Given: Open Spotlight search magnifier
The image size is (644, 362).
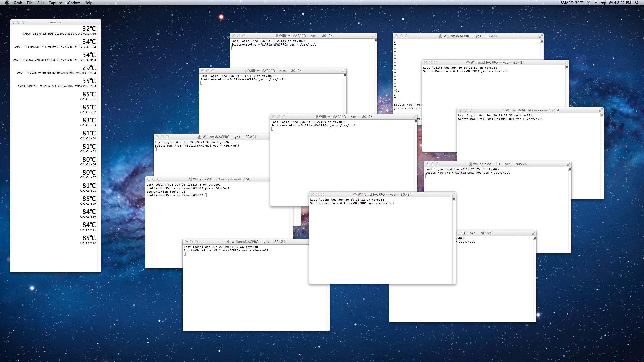Looking at the screenshot, I should (x=637, y=3).
